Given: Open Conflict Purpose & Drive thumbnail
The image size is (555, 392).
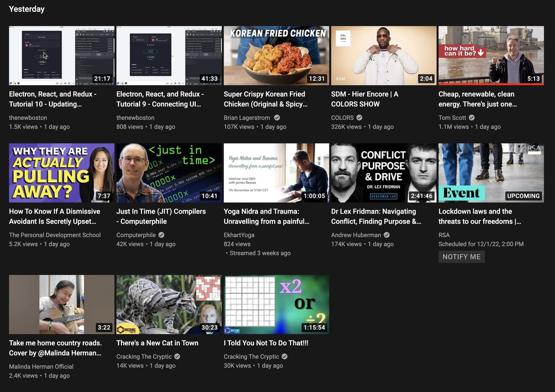Looking at the screenshot, I should click(383, 173).
